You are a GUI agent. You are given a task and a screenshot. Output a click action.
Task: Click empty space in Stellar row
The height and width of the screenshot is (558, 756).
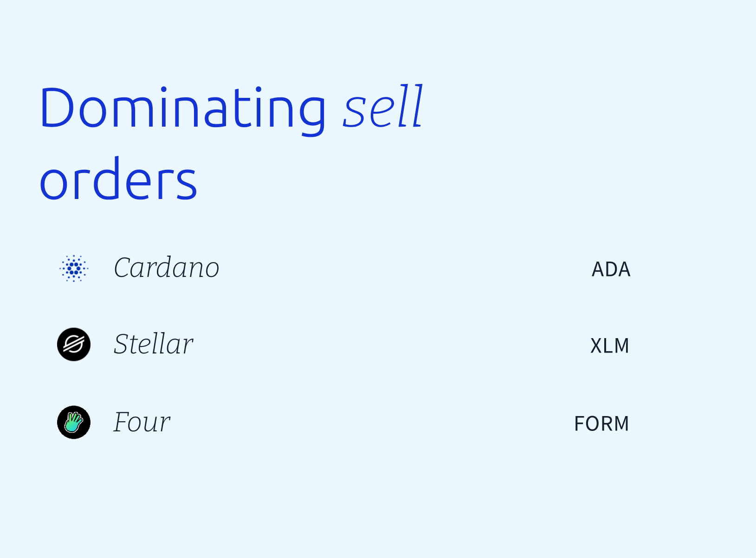(390, 345)
